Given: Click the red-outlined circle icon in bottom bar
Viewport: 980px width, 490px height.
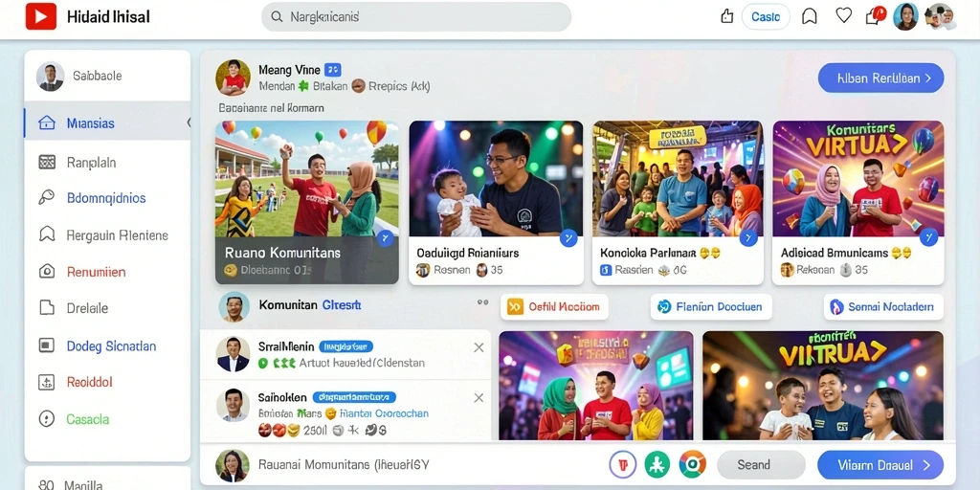Looking at the screenshot, I should (x=622, y=465).
